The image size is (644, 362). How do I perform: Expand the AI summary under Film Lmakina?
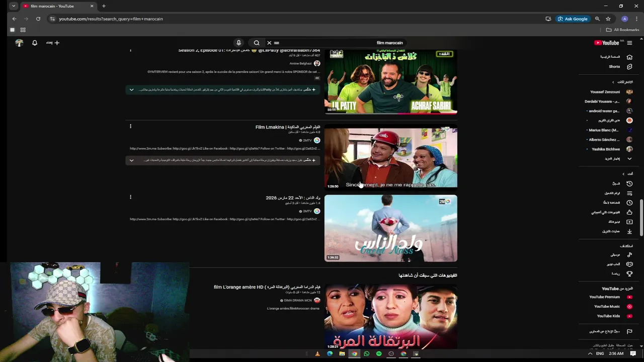131,160
